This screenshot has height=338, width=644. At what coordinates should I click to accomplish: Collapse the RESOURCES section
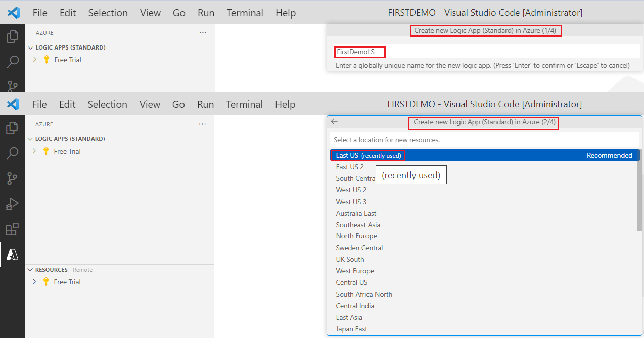pyautogui.click(x=30, y=270)
